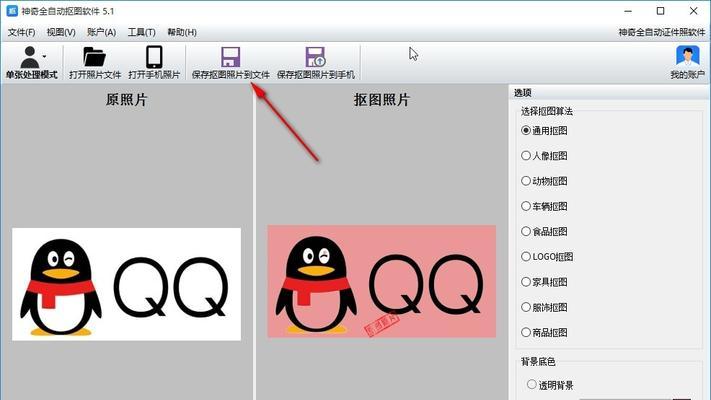Click the 选择抠图算法 group label
The width and height of the screenshot is (711, 400).
click(x=547, y=111)
